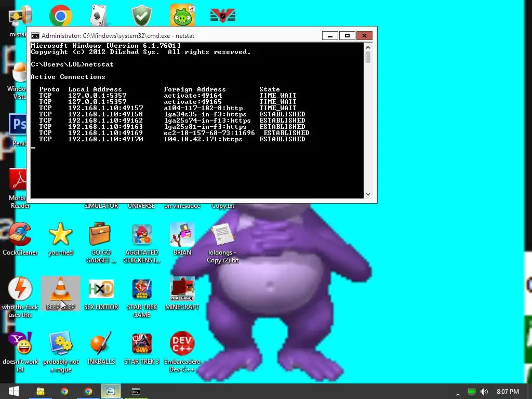Switch to second Chrome taskbar icon
This screenshot has height=399, width=532.
(88, 391)
